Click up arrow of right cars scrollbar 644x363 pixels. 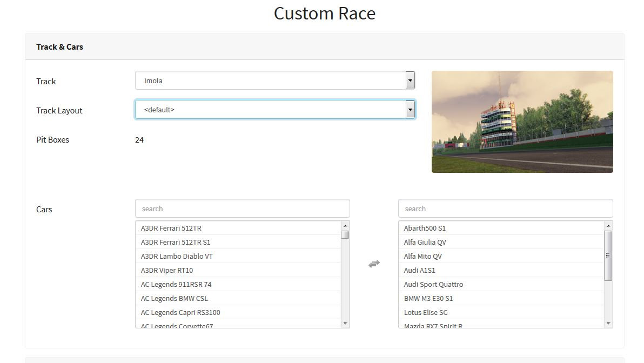pyautogui.click(x=608, y=226)
